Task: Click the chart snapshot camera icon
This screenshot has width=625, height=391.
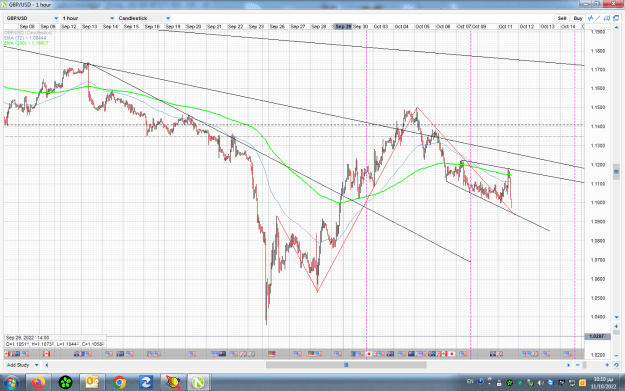Action: (607, 18)
